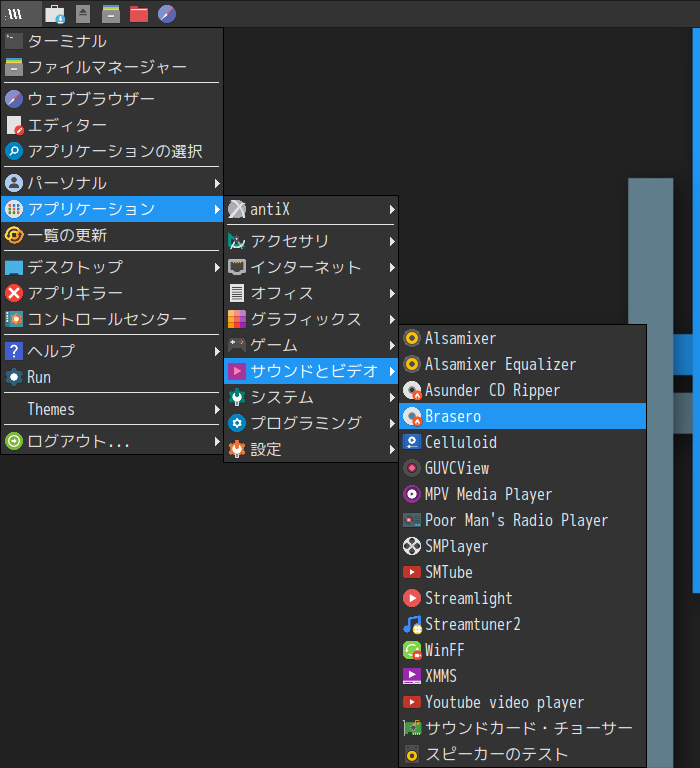Open the package installer icon in taskbar
This screenshot has width=700, height=768.
tap(55, 14)
